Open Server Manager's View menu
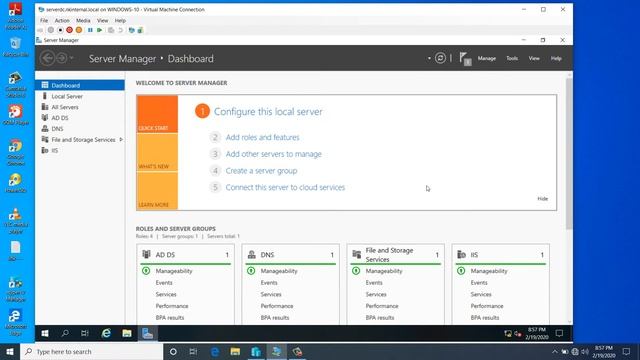Viewport: 640px width, 360px height. pos(534,58)
